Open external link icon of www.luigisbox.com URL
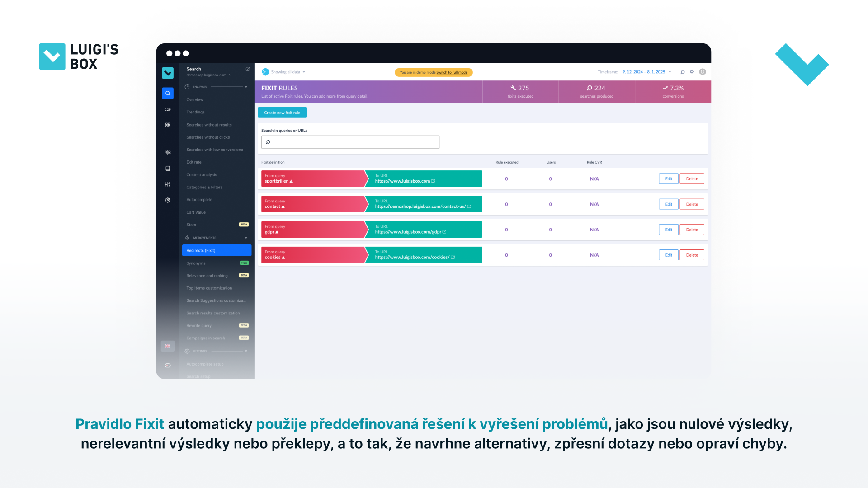The height and width of the screenshot is (488, 868). click(433, 181)
